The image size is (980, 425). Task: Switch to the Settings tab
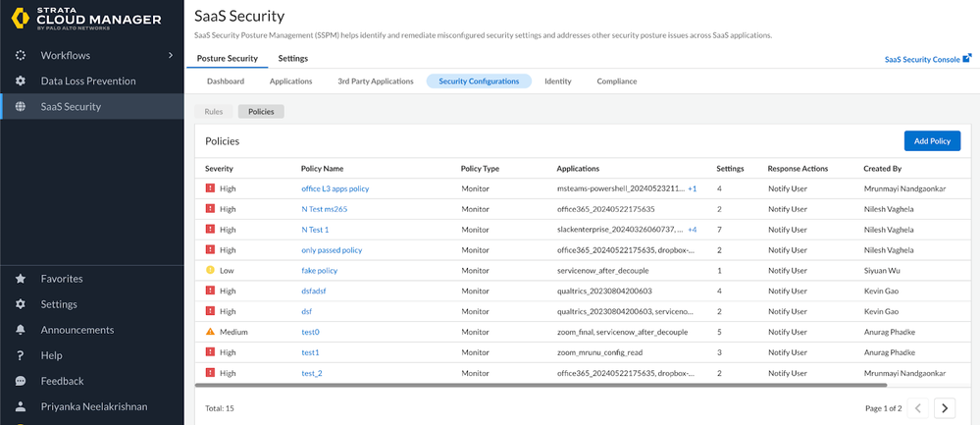click(292, 59)
